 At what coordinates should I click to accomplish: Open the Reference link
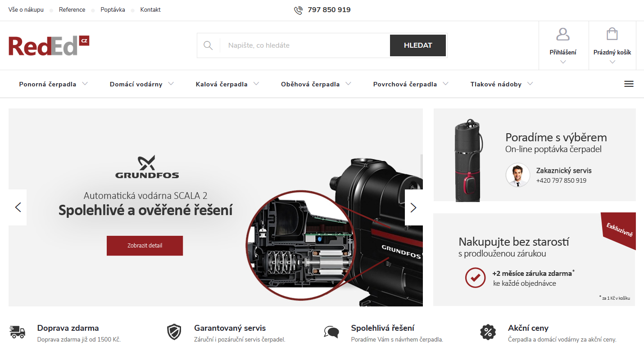[72, 10]
